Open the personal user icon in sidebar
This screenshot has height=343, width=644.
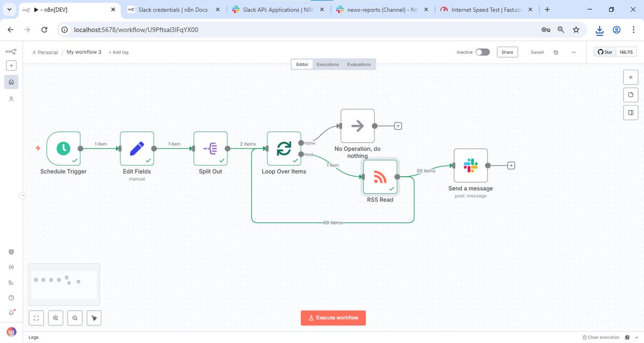point(11,99)
